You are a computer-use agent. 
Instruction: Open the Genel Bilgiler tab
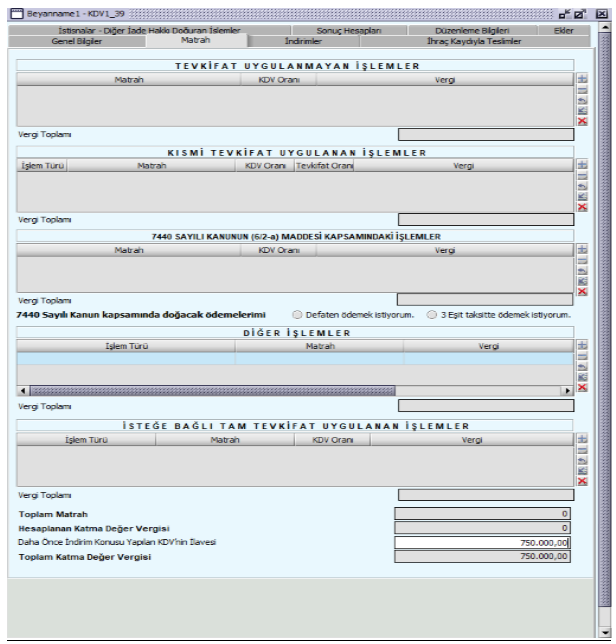coord(83,41)
